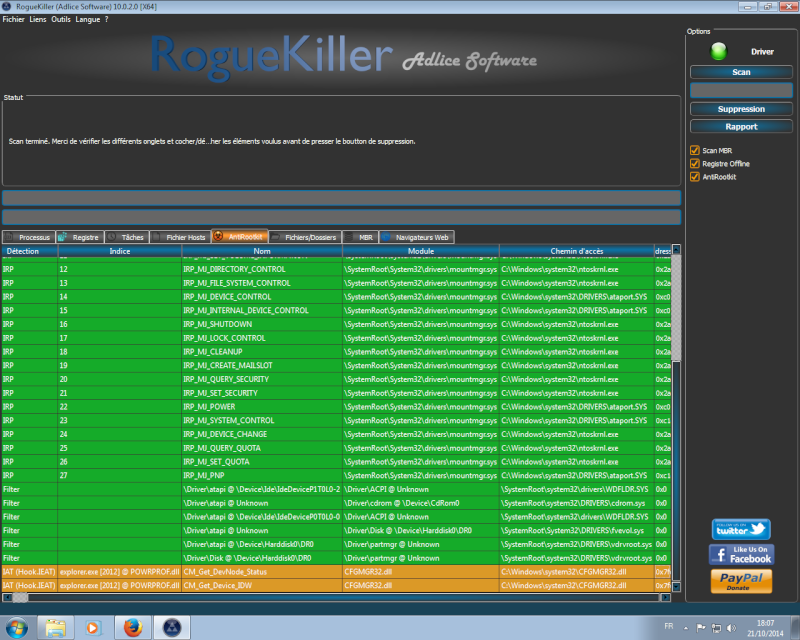The height and width of the screenshot is (640, 800).
Task: Select orange row CM_Get_DevNode_Status
Action: point(336,572)
